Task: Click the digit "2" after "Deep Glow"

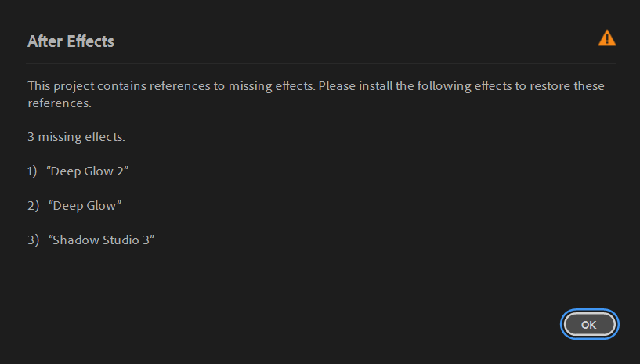Action: point(120,171)
